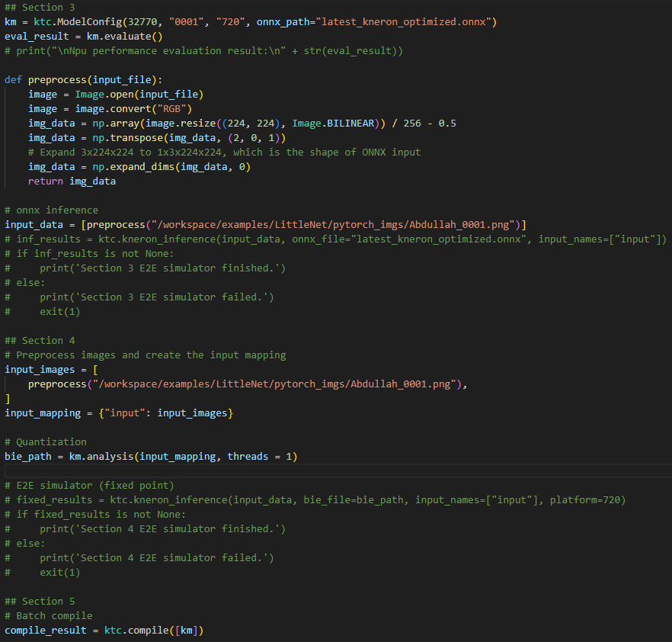This screenshot has height=642, width=672.
Task: Click the 'latest_kneron_optimized.onnx' string in ModelConfig
Action: (x=404, y=22)
